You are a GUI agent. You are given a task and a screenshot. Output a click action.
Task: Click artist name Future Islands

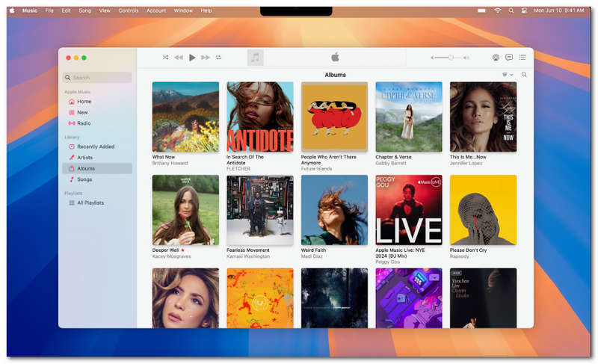(x=316, y=168)
